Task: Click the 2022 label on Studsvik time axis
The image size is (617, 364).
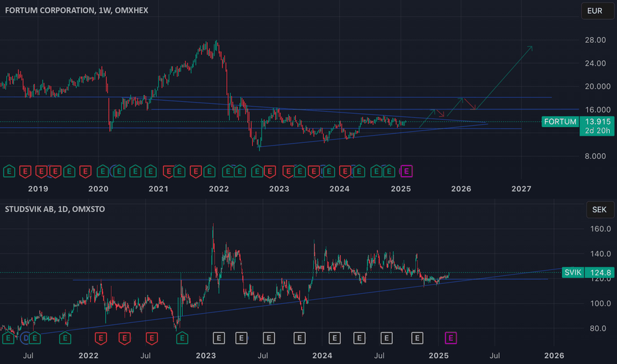Action: tap(88, 356)
